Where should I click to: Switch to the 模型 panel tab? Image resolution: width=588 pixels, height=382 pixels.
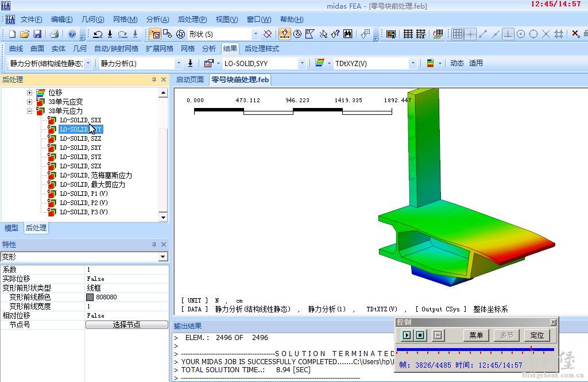coord(11,228)
